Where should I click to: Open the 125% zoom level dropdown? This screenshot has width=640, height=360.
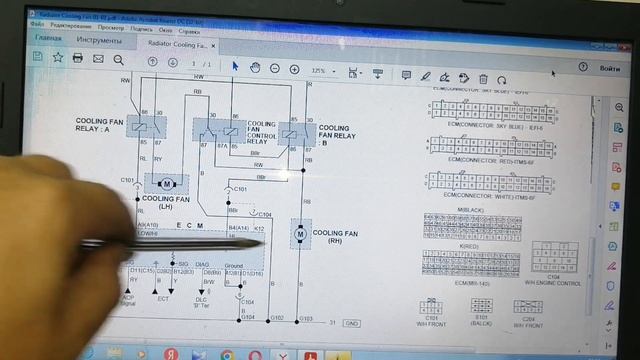click(x=323, y=71)
